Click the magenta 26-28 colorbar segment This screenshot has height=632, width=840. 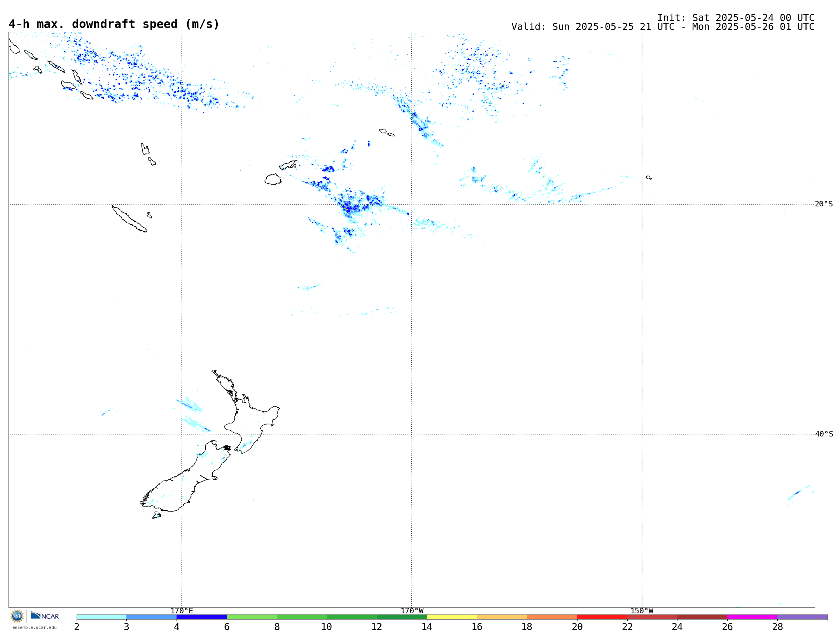click(752, 617)
